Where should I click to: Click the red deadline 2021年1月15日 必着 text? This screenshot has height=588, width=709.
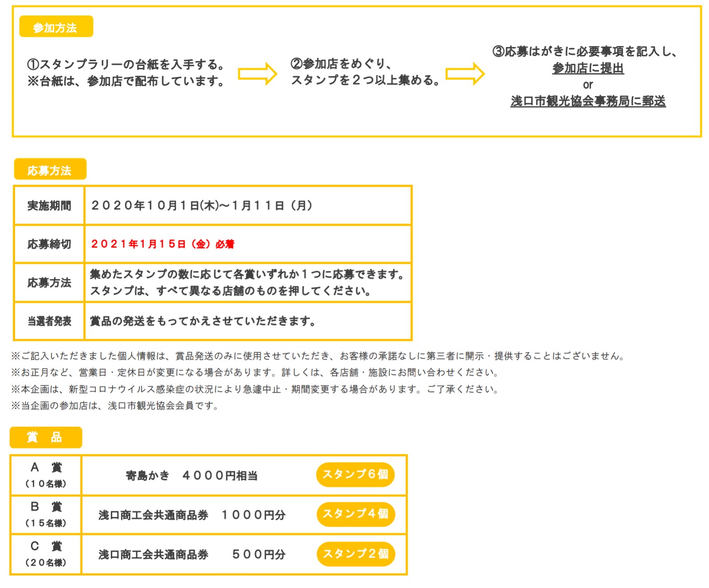click(x=163, y=244)
